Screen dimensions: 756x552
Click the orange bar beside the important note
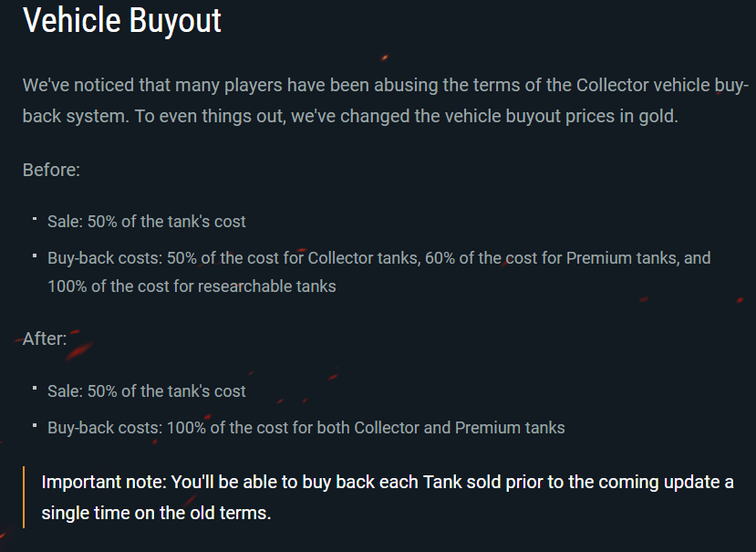[x=24, y=497]
